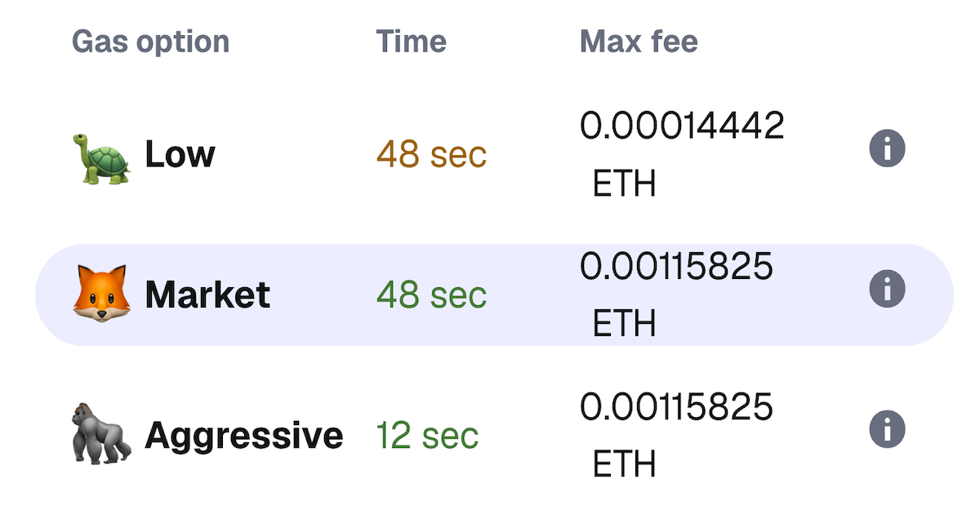Select the Low gas option label
The width and height of the screenshot is (980, 514).
coord(180,154)
